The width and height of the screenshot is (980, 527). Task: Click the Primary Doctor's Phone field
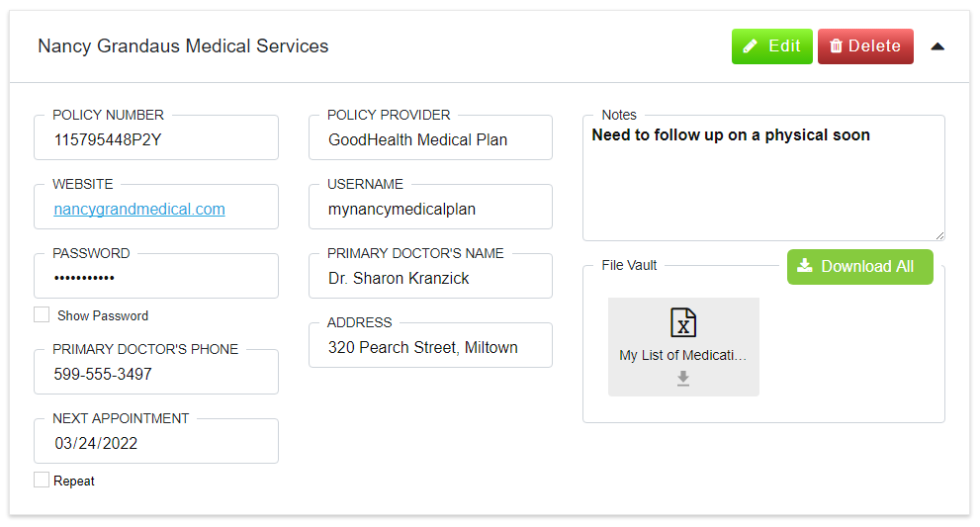point(156,372)
